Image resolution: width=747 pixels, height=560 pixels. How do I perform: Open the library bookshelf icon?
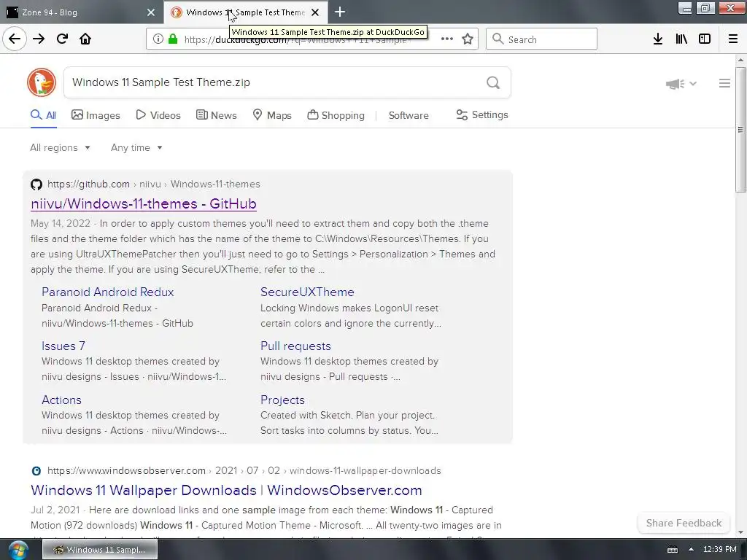click(x=681, y=39)
